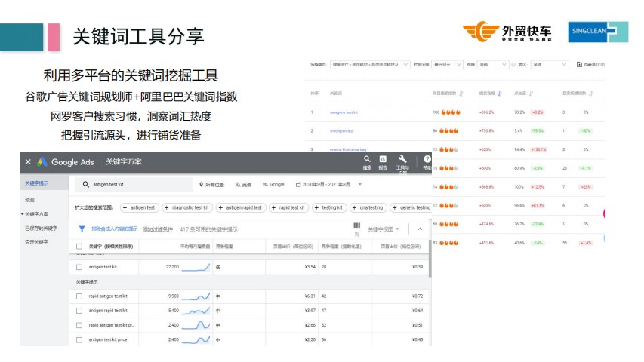Viewport: 644px width, 362px height.
Task: Add the antigen rapid test suggestion chip
Action: point(241,207)
